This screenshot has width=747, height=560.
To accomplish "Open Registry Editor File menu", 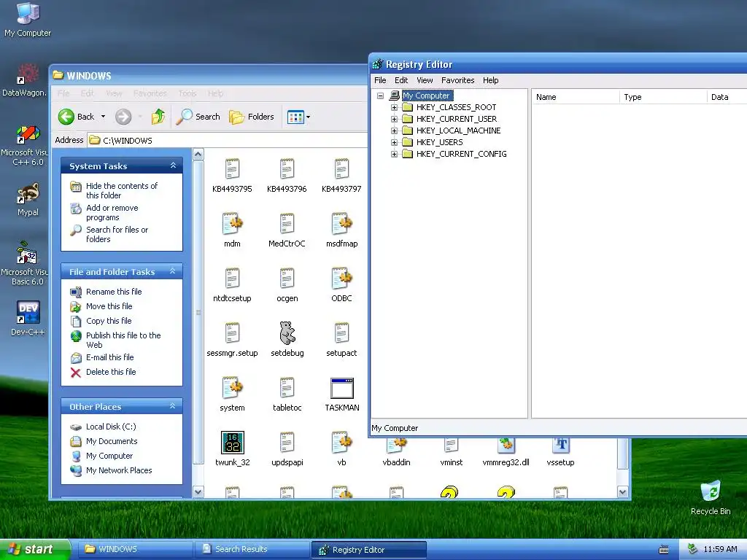I will (x=380, y=80).
